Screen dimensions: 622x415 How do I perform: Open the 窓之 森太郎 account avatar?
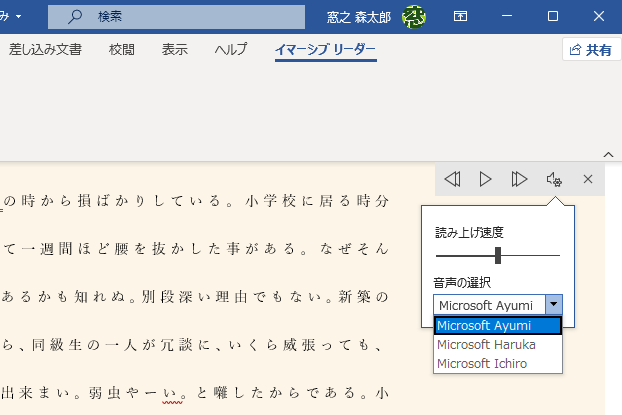point(414,17)
